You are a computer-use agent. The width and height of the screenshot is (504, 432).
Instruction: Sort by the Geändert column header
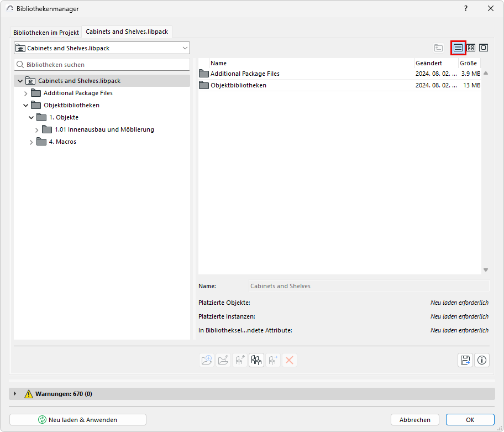tap(436, 63)
